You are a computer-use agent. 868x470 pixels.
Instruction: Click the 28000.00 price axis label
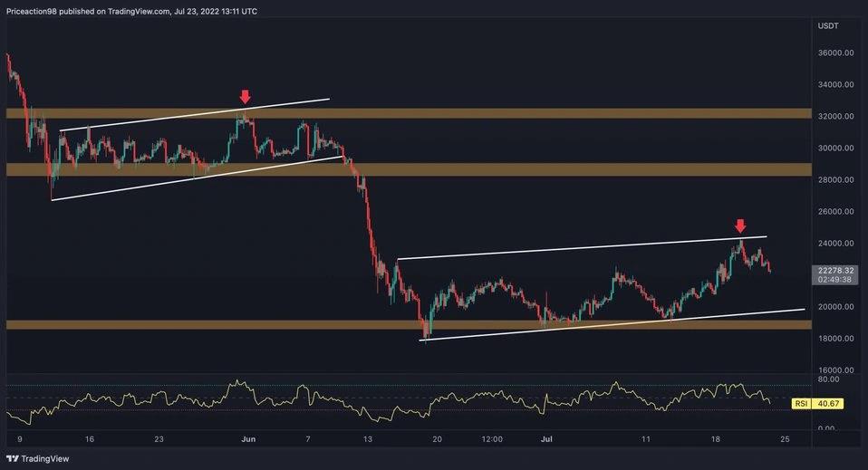[x=836, y=179]
